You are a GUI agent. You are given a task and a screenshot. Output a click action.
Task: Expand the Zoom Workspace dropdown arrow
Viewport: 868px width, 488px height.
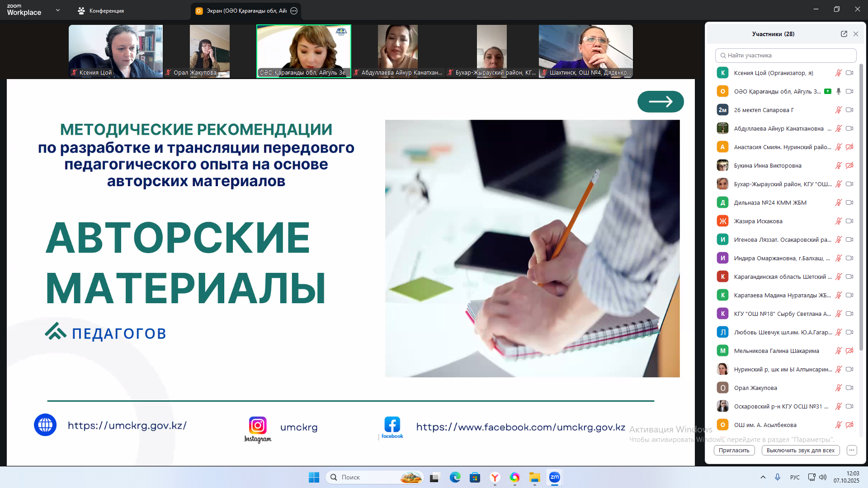(57, 9)
